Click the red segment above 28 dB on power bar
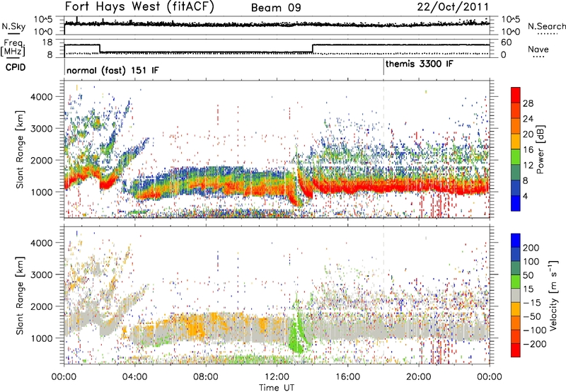The width and height of the screenshot is (566, 392). click(x=516, y=95)
